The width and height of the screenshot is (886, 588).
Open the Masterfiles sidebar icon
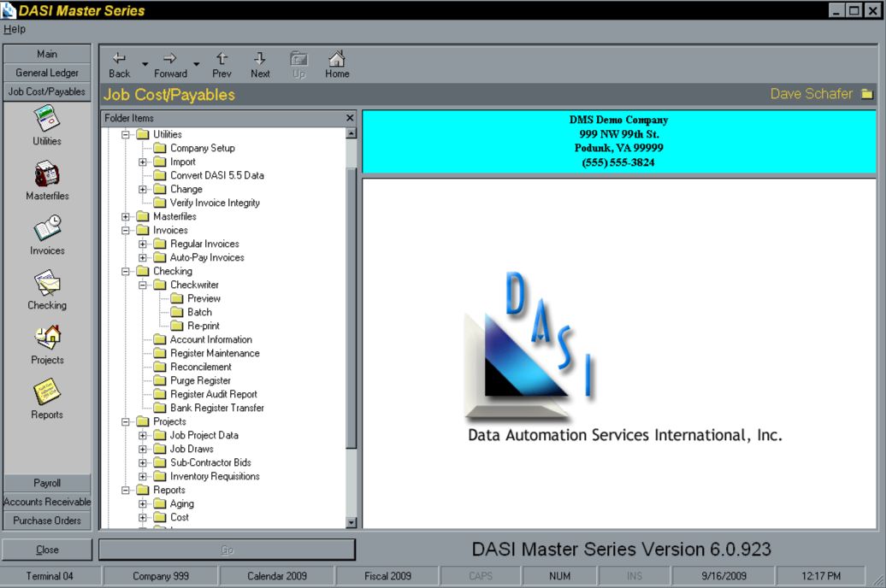tap(47, 174)
